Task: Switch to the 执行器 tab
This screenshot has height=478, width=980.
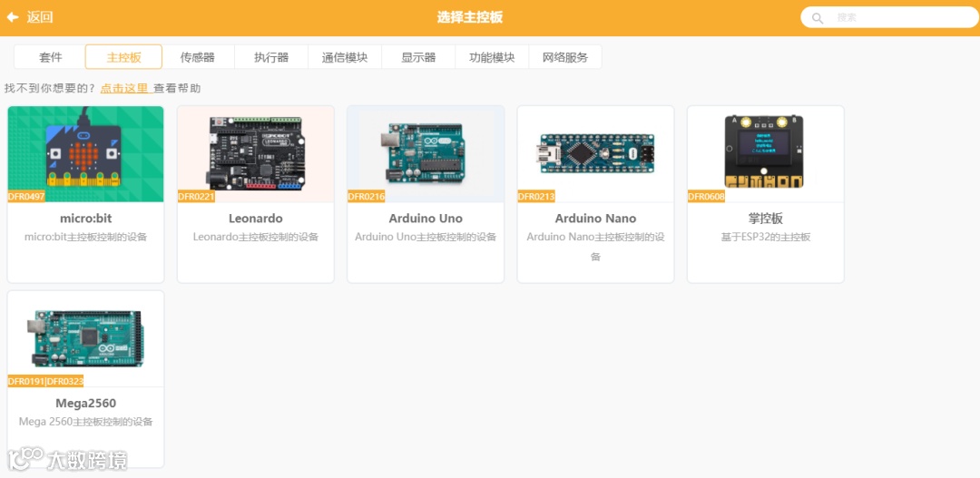Action: [x=271, y=57]
